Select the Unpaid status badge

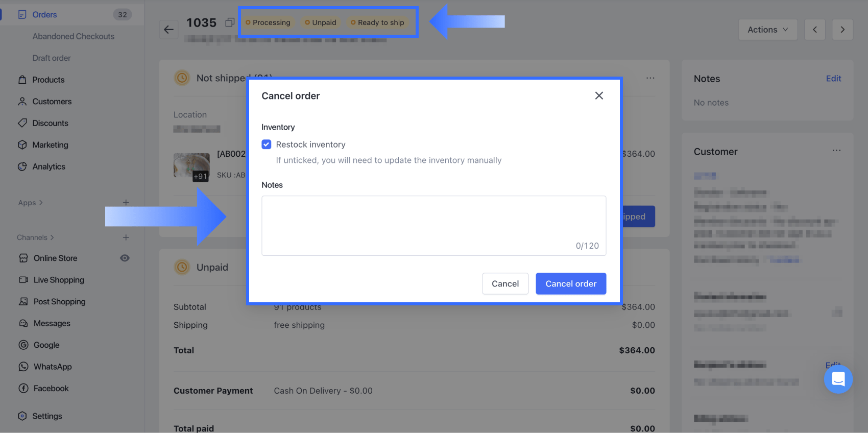click(320, 22)
